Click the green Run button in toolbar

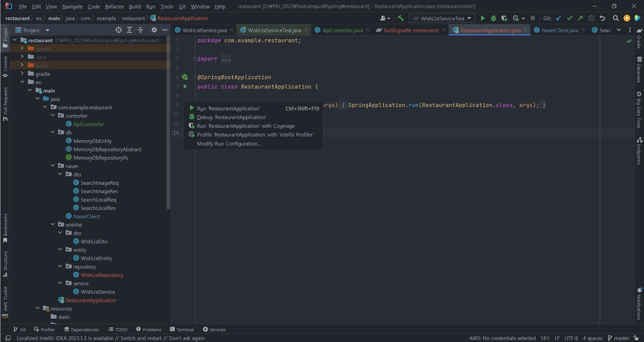[x=483, y=18]
